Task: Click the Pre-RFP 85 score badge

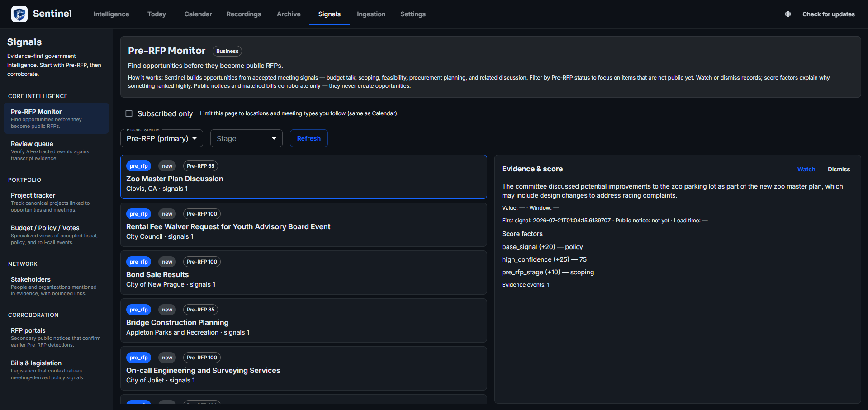Action: point(201,310)
